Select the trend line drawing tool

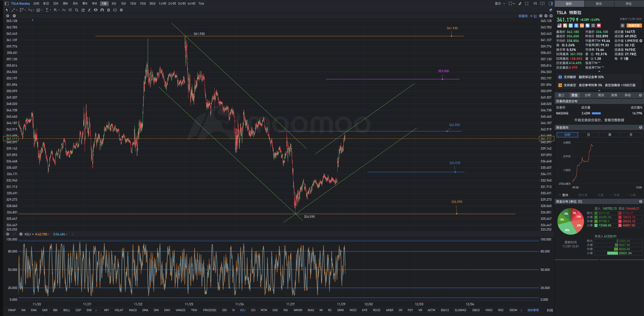13,10
